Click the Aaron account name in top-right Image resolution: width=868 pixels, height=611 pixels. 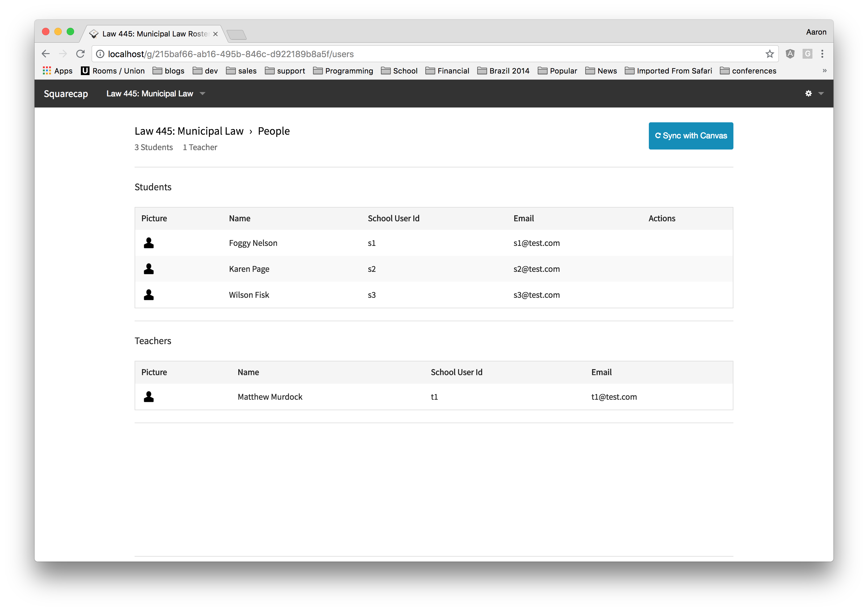click(816, 31)
